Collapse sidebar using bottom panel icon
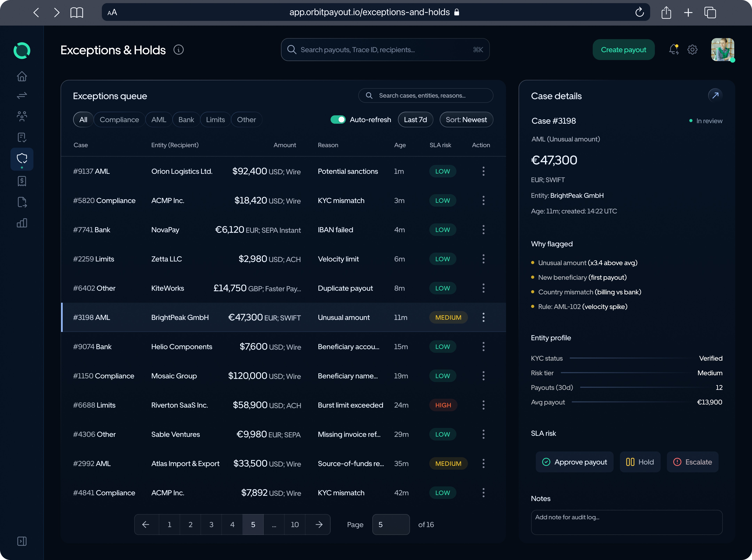Screen dimensions: 752x560 click(22, 541)
